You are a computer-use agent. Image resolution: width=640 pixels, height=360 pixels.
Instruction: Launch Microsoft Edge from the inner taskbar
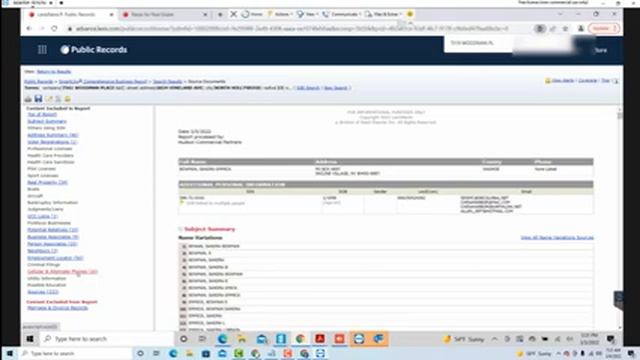(x=222, y=339)
